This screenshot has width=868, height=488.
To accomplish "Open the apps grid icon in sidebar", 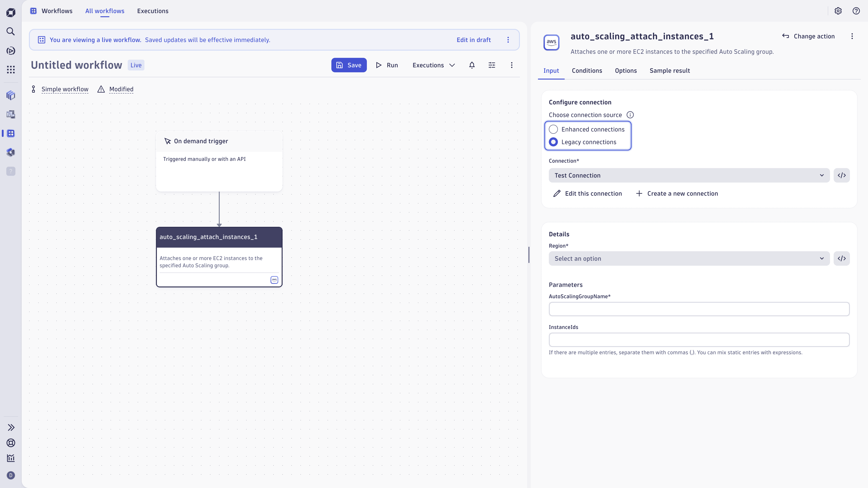I will click(11, 70).
